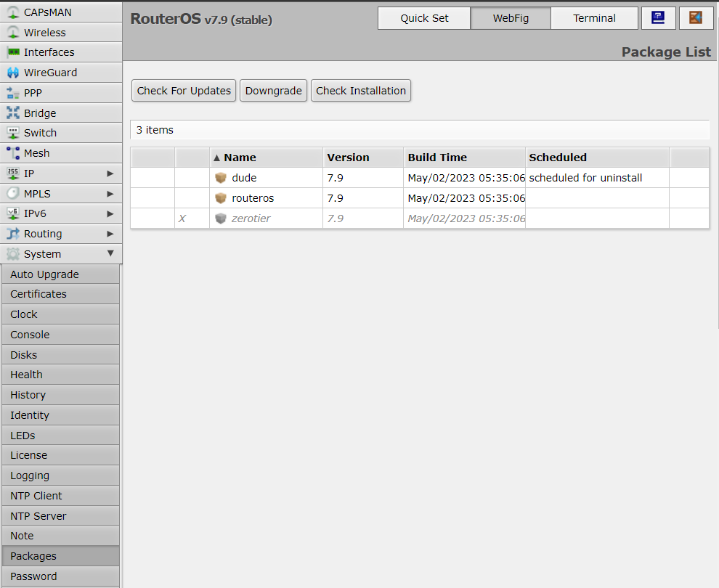The image size is (719, 588).
Task: Switch to the Quick Set tab
Action: click(424, 18)
